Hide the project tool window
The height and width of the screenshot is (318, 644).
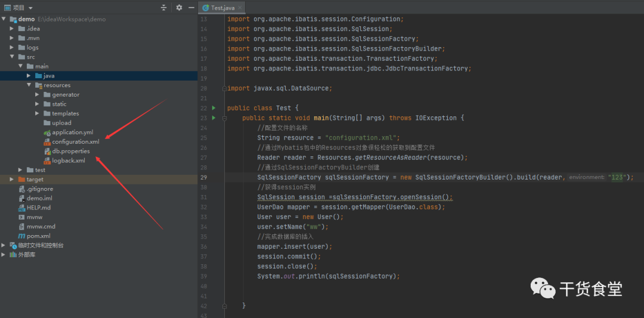191,7
